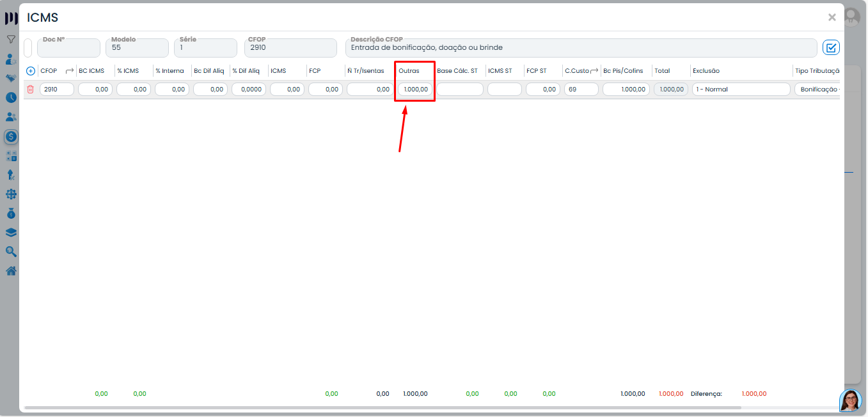Click the magnifying glass search sidebar icon

coord(11,251)
